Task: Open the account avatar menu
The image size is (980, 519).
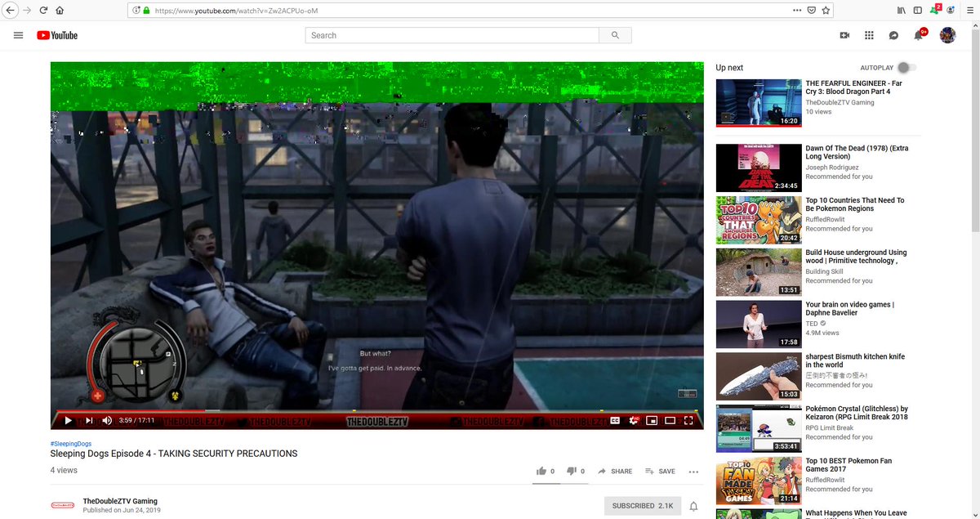Action: pos(947,35)
